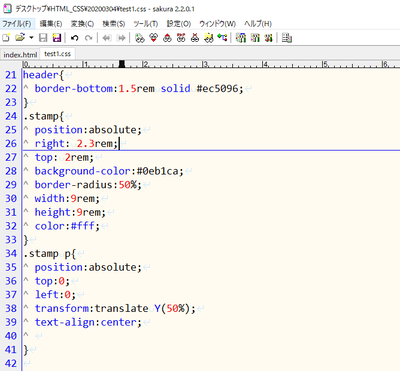Click Find Previous binoculars with up arrow
Viewport: 400px width, 371px height.
167,38
